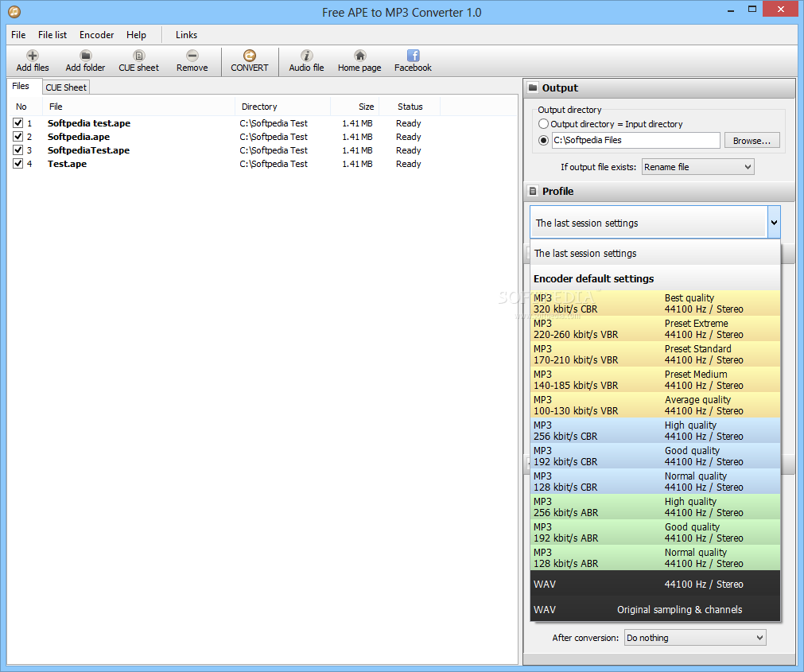The height and width of the screenshot is (672, 804).
Task: Sort by the File column header
Action: tap(138, 107)
